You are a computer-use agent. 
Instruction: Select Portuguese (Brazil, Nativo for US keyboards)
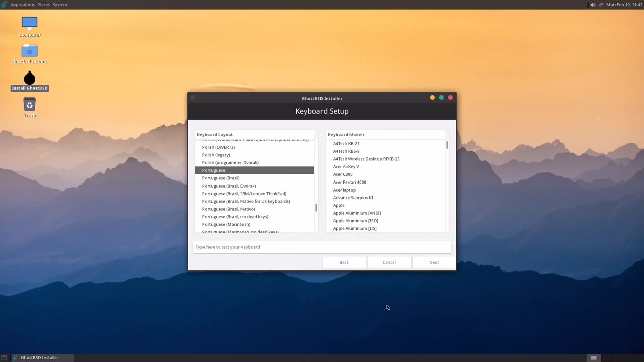click(254, 201)
